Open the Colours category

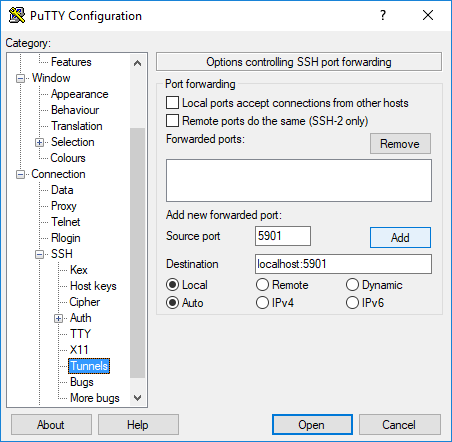(68, 158)
